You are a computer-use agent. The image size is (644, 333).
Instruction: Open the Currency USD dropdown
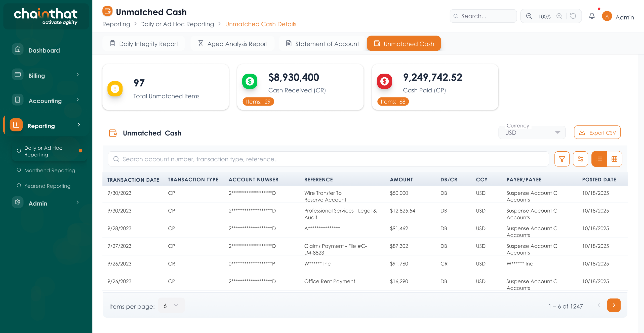[532, 132]
